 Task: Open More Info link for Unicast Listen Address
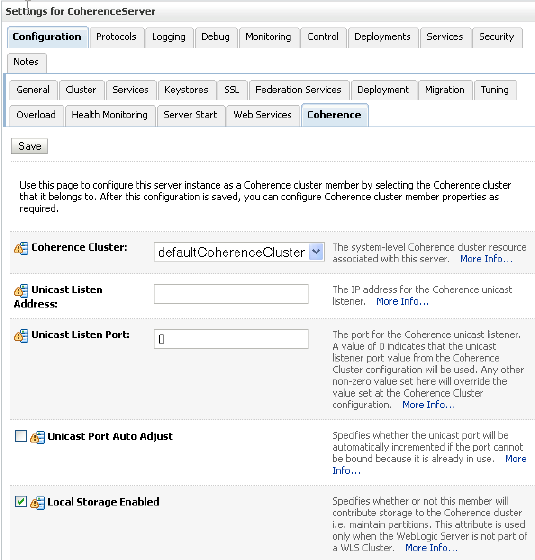402,302
